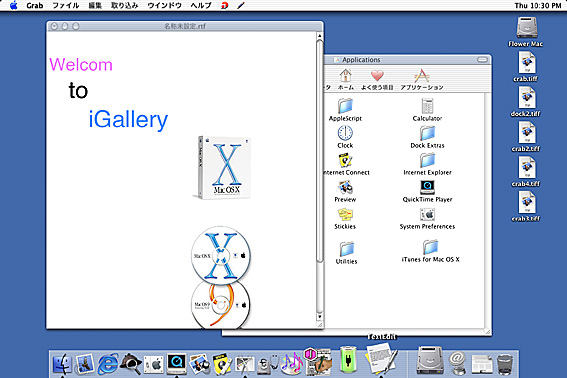
Task: Open よく使う項目 heart in Finder toolbar
Action: [377, 80]
